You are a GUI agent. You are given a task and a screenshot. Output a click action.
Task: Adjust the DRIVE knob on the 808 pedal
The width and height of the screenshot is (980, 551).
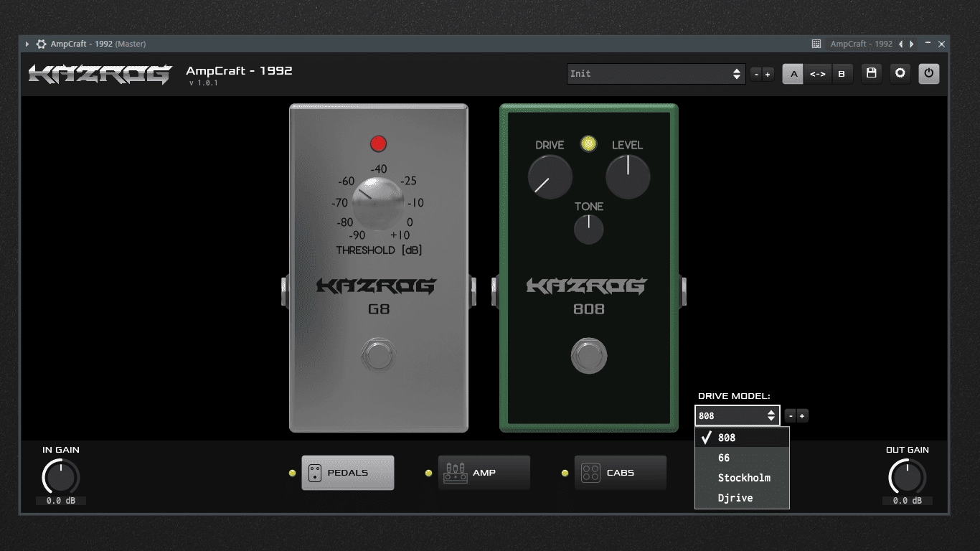pyautogui.click(x=550, y=176)
